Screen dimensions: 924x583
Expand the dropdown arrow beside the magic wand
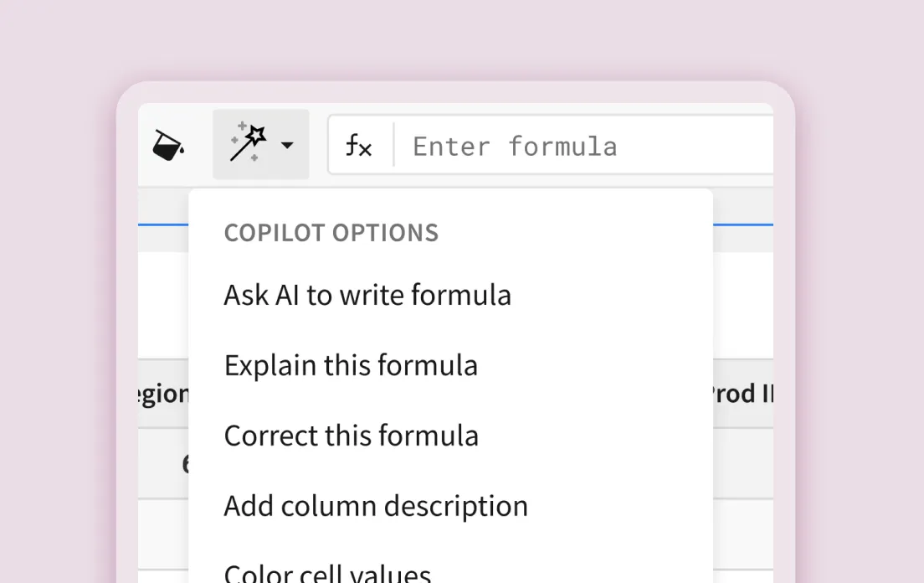287,146
